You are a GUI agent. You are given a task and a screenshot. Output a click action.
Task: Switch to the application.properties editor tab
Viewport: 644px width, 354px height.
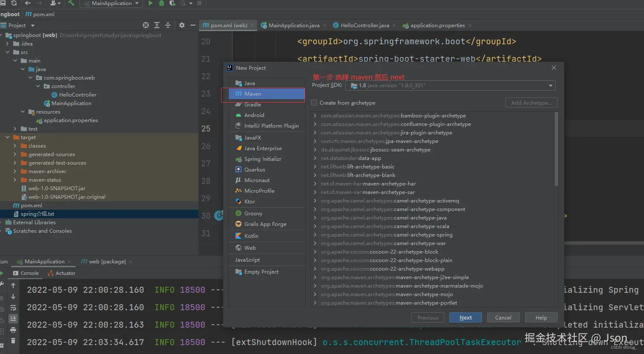click(x=437, y=25)
